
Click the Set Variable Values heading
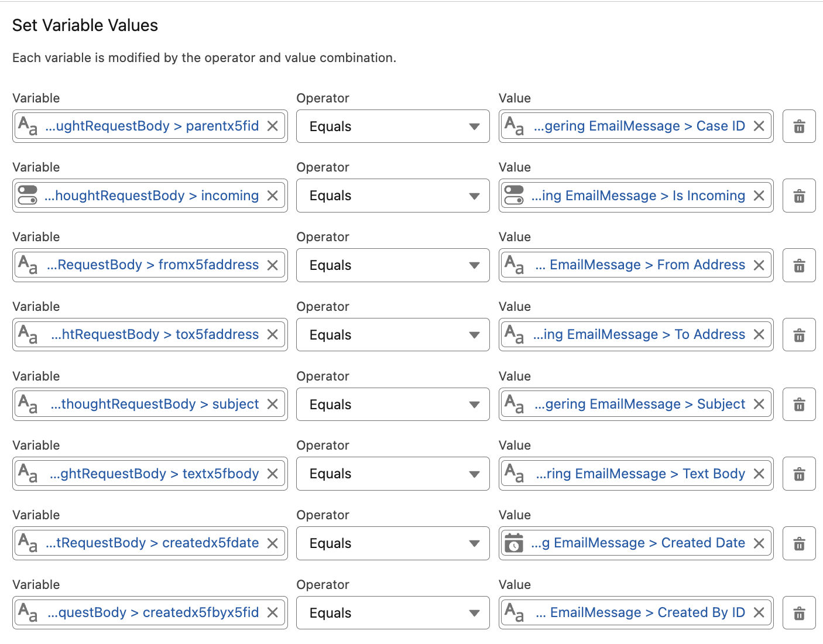click(85, 25)
